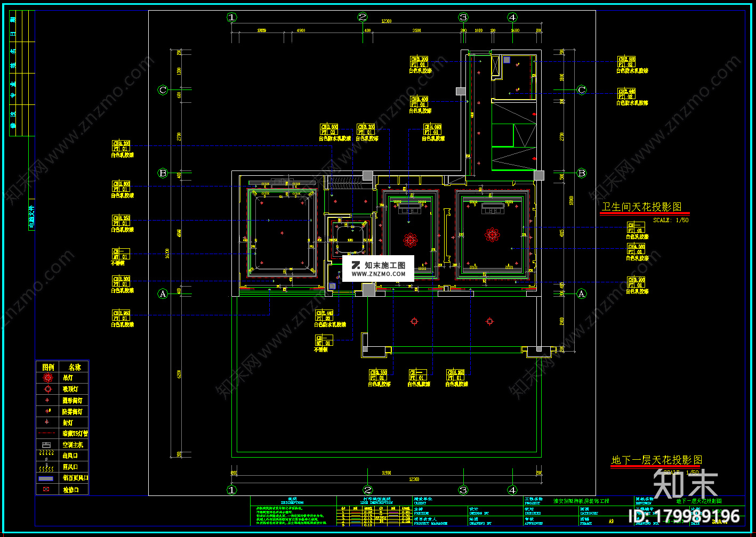This screenshot has height=537, width=756.
Task: Click the 防雾筒灯 legend name text
Action: 73,412
